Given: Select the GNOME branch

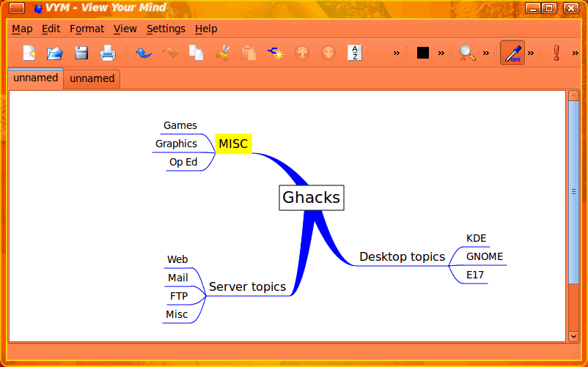Looking at the screenshot, I should point(485,257).
